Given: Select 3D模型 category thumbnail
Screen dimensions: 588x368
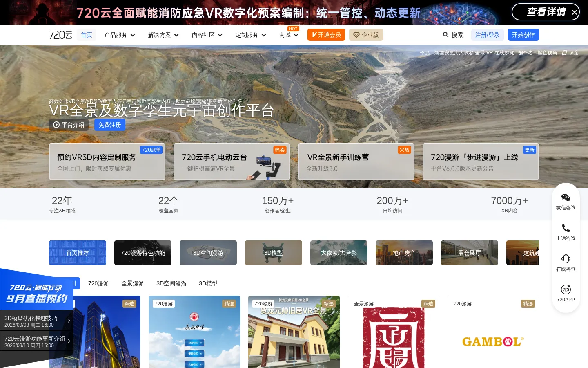Looking at the screenshot, I should click(274, 253).
